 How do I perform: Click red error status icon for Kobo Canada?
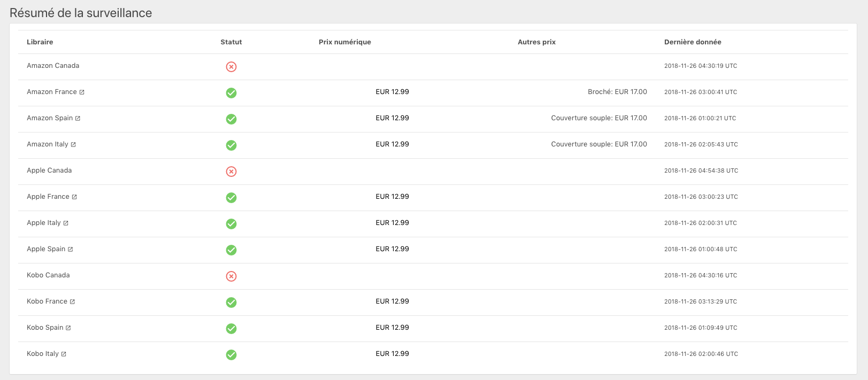pyautogui.click(x=231, y=276)
